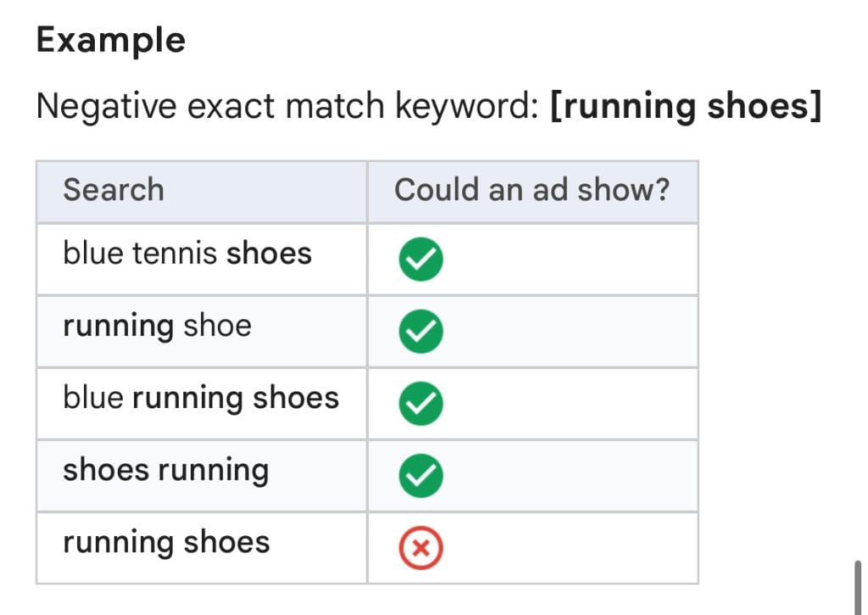The image size is (868, 615).
Task: Click the green checkmark for blue tennis shoes
Action: pos(420,260)
